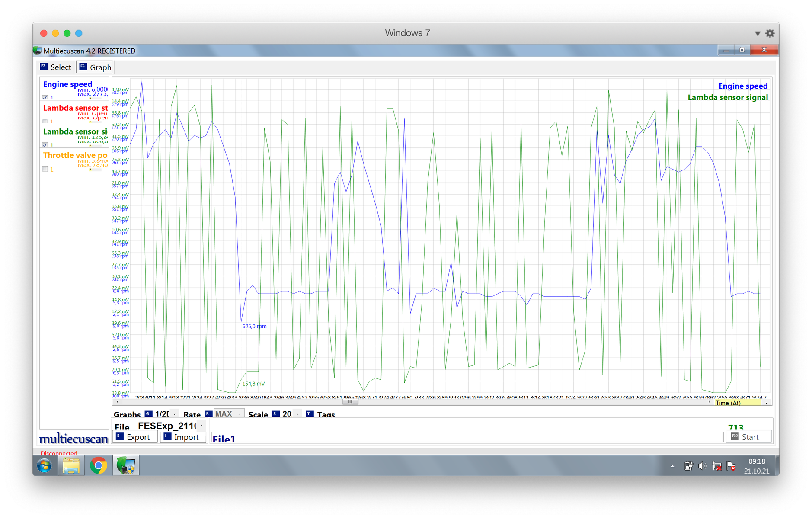Enable the Lambda sensor status checkbox
Image resolution: width=812 pixels, height=519 pixels.
tap(45, 121)
